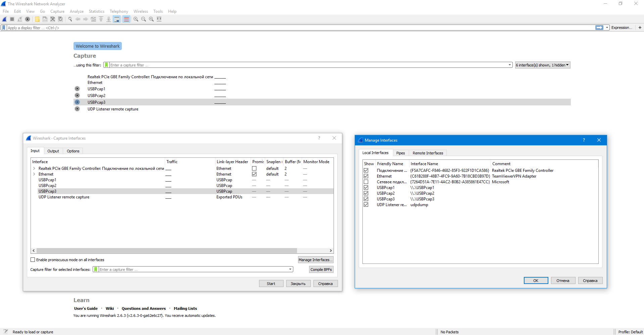Click the resize columns icon
This screenshot has height=335, width=644.
(x=159, y=19)
